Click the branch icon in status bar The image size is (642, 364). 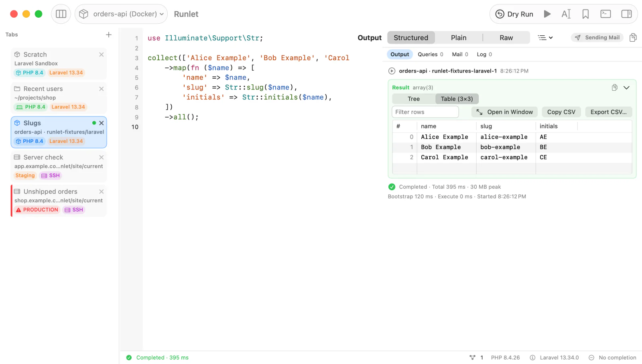472,358
